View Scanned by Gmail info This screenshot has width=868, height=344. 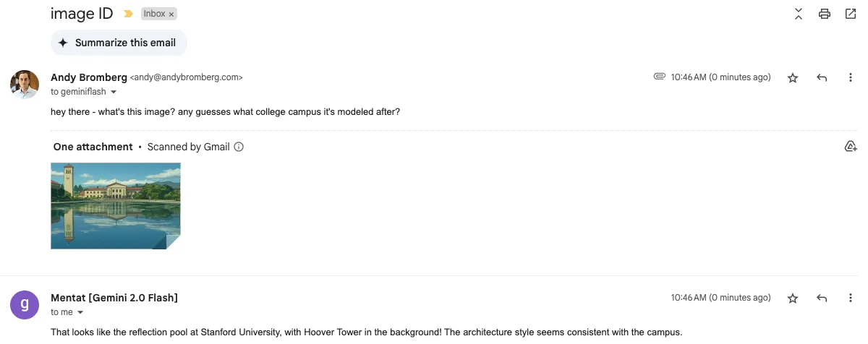239,147
